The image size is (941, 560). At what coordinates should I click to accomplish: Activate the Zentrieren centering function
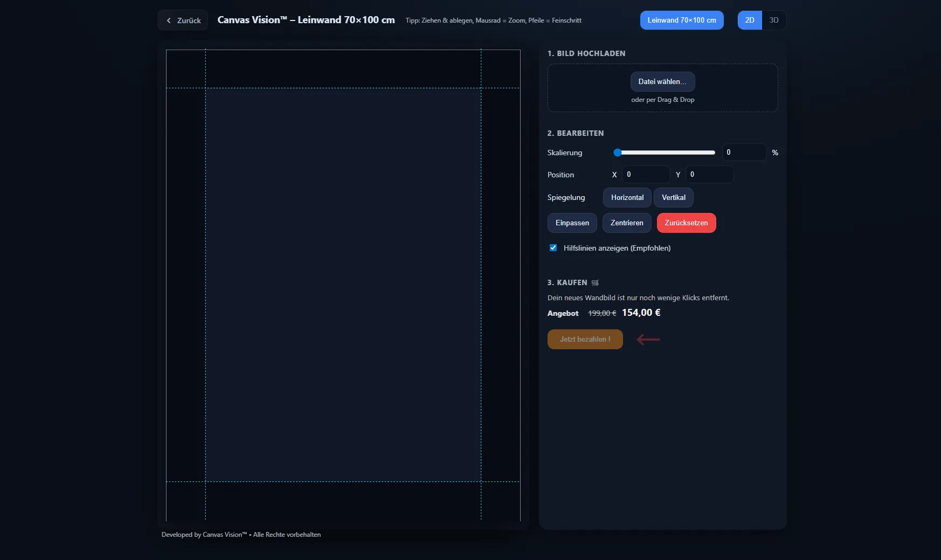point(626,223)
